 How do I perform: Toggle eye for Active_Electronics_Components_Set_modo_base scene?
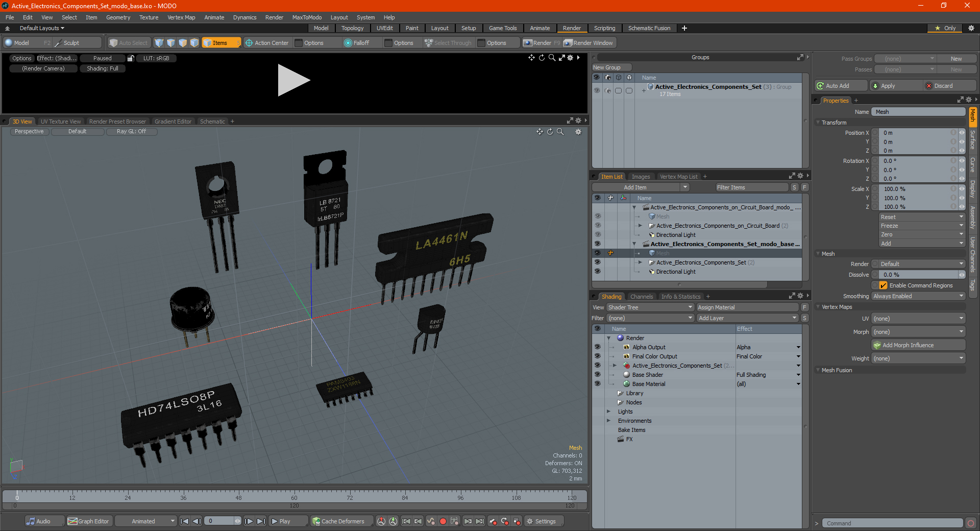597,244
